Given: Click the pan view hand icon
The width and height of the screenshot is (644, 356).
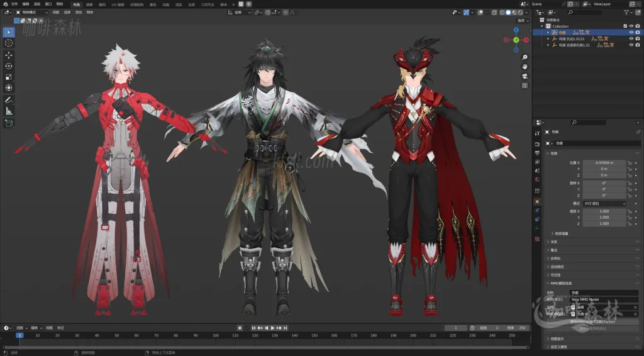Looking at the screenshot, I should coord(525,67).
